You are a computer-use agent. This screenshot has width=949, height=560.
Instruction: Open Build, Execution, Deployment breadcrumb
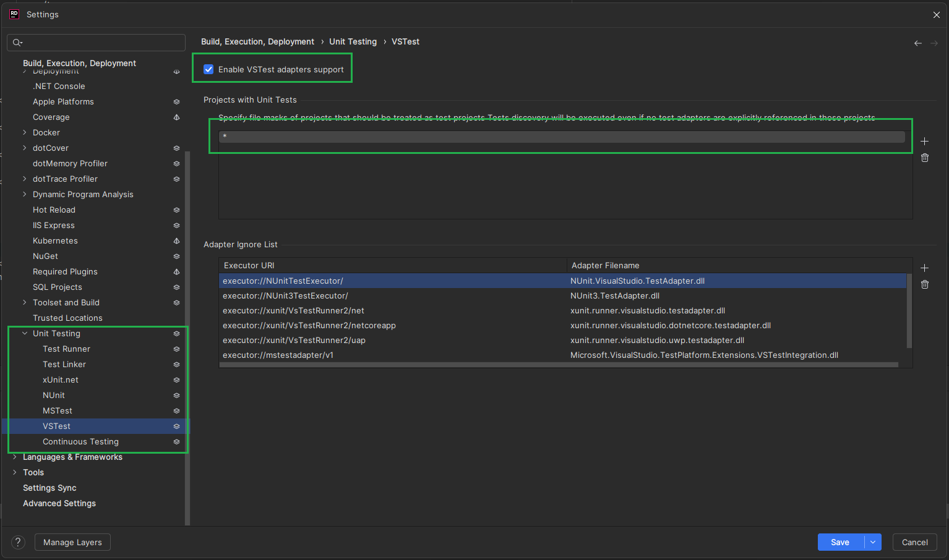(257, 41)
